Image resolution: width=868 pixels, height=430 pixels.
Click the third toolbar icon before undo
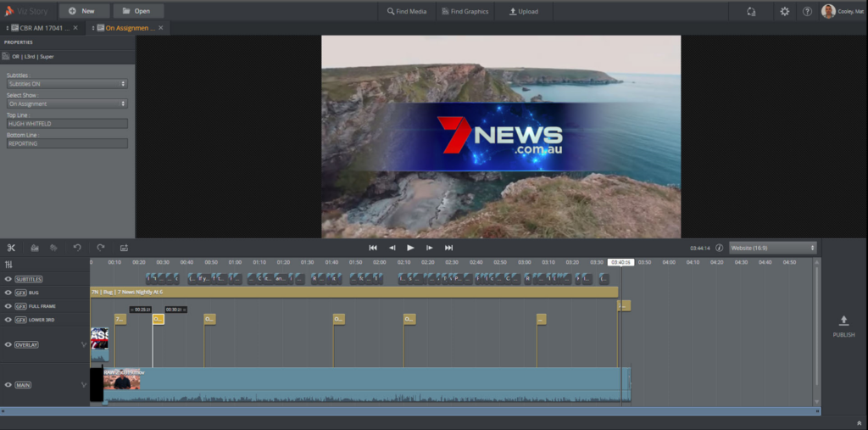click(x=53, y=248)
